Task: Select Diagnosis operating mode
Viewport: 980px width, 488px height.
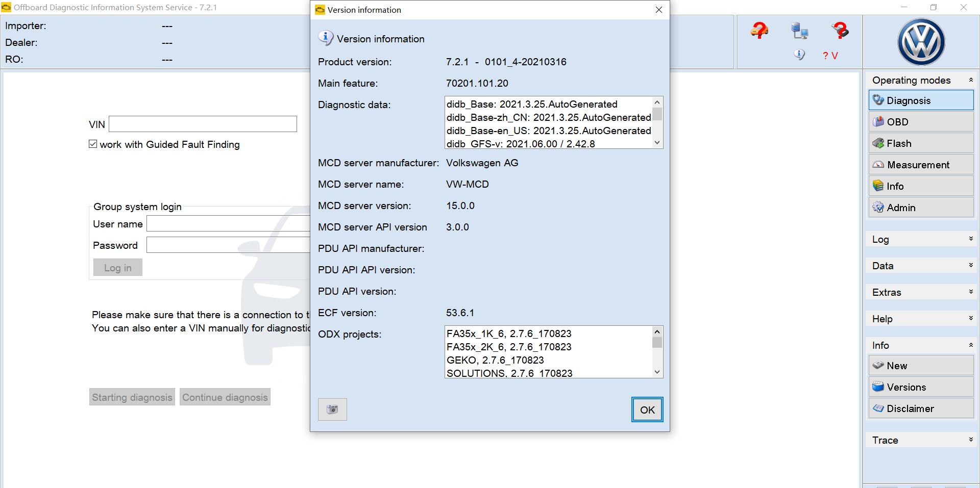Action: [921, 100]
